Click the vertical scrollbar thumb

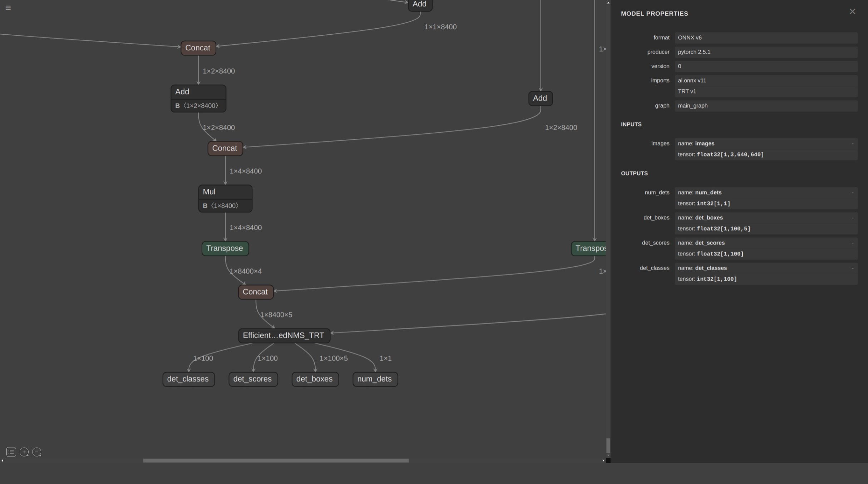(608, 445)
